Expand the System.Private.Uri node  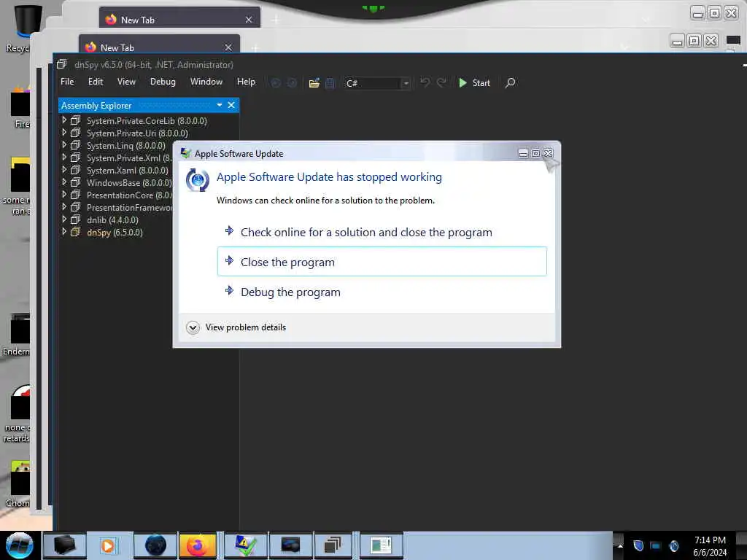[x=64, y=133]
